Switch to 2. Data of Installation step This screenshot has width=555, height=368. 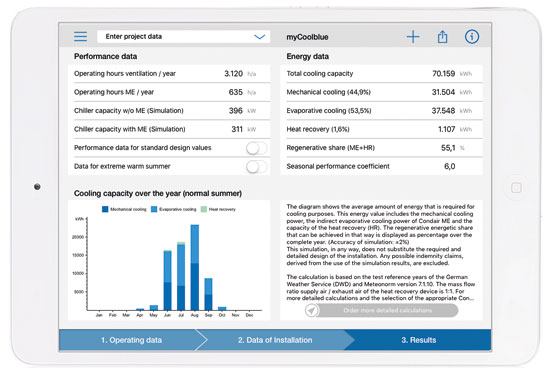[x=275, y=340]
